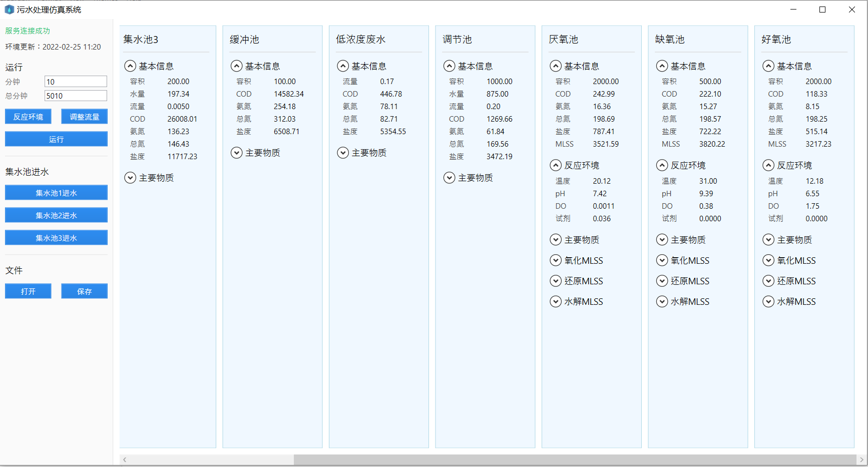Collapse 基本信息 in 低浓度废水 panel
Viewport: 868px width, 467px height.
point(343,66)
